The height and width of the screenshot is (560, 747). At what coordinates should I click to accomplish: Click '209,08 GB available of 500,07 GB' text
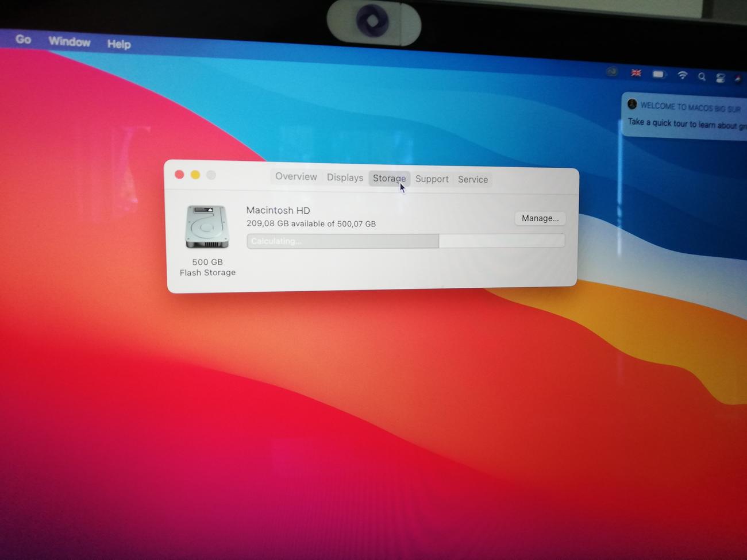[x=311, y=223]
